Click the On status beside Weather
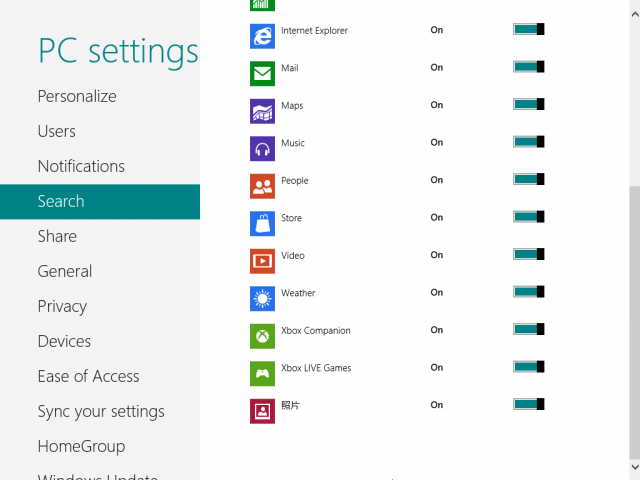The height and width of the screenshot is (480, 640). [x=437, y=293]
